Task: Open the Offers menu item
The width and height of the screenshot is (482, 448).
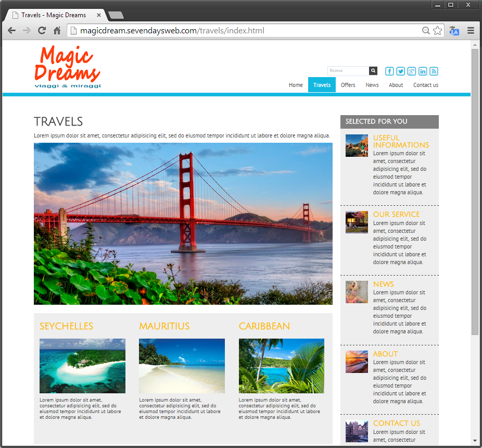Action: coord(348,85)
